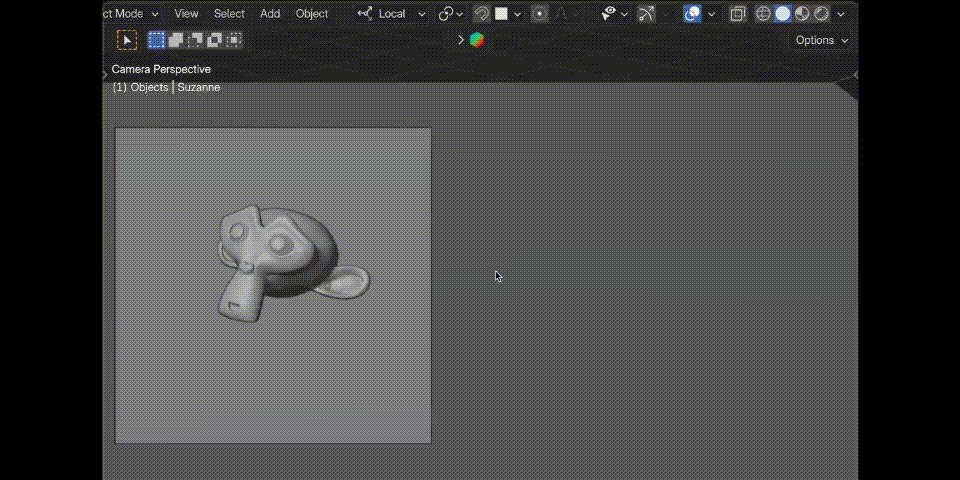
Task: Switch to solid shading
Action: [x=782, y=13]
